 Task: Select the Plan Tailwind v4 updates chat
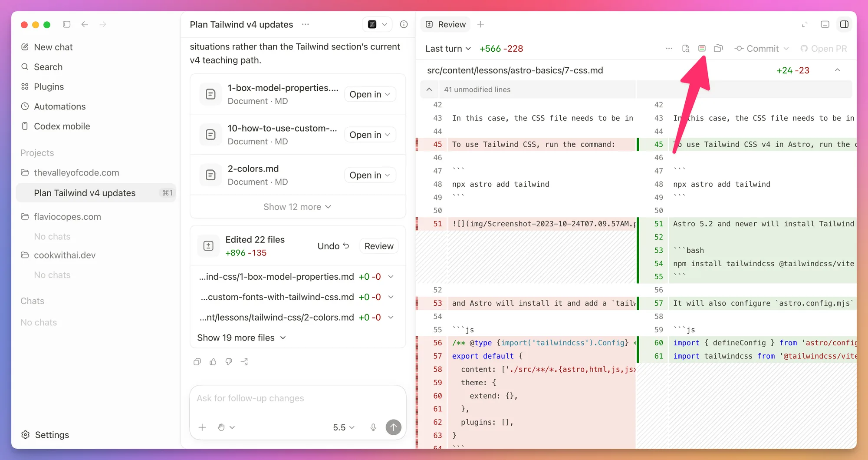95,193
